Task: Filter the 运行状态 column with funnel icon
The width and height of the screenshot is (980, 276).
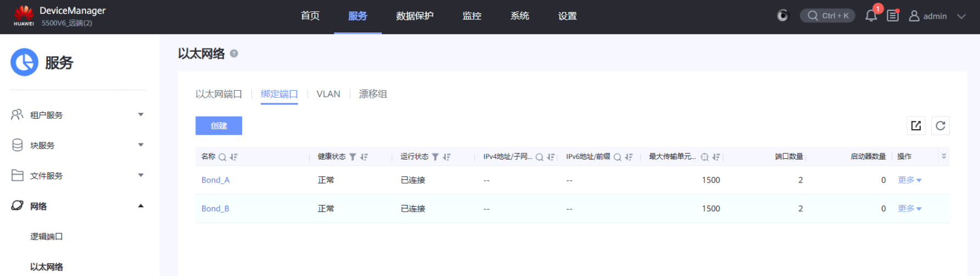Action: pos(435,157)
